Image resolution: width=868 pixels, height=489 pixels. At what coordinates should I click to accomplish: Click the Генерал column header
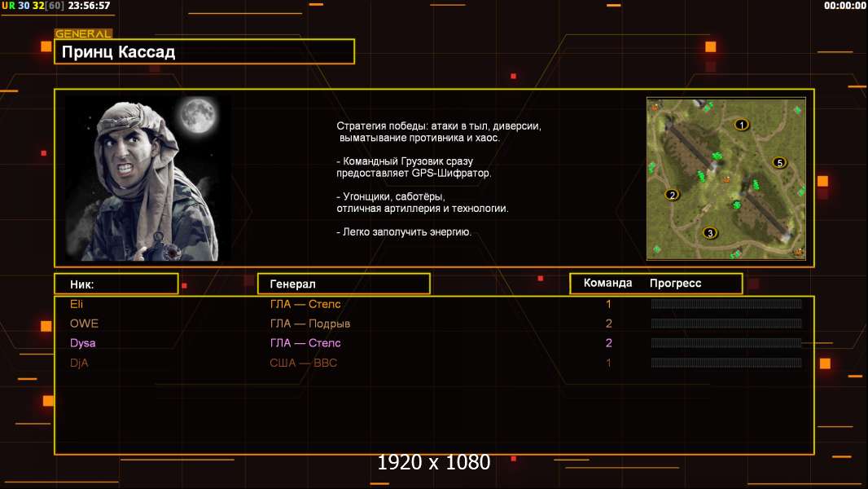click(x=343, y=284)
